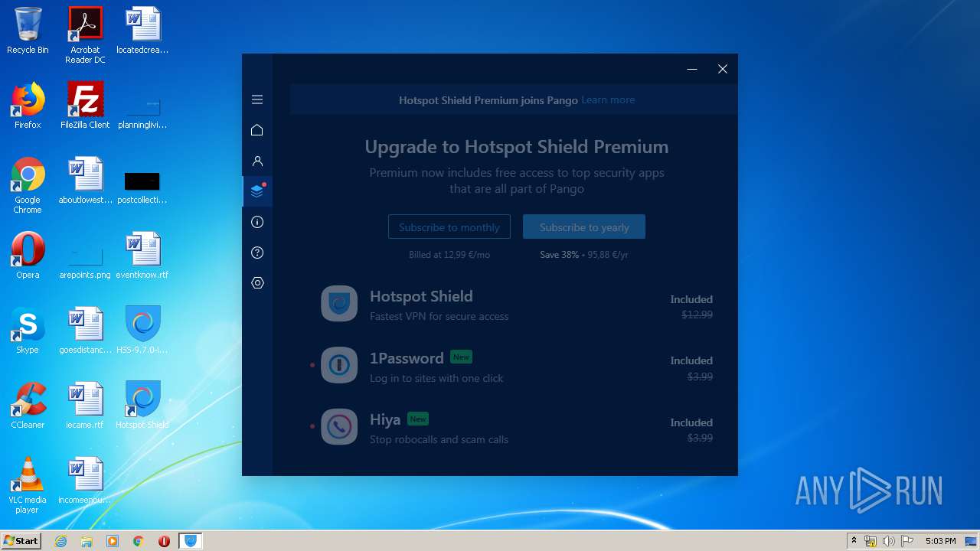Open VLC media player desktop shortcut

pos(28,485)
